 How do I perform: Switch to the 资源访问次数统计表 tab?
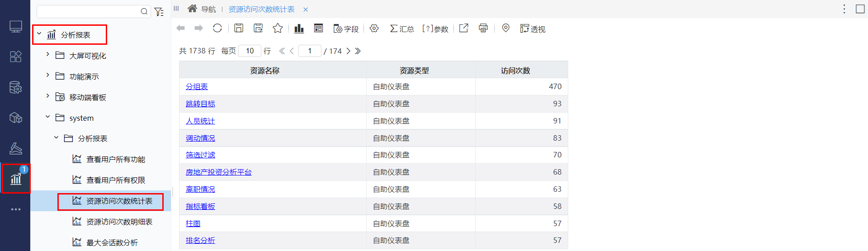(x=261, y=9)
